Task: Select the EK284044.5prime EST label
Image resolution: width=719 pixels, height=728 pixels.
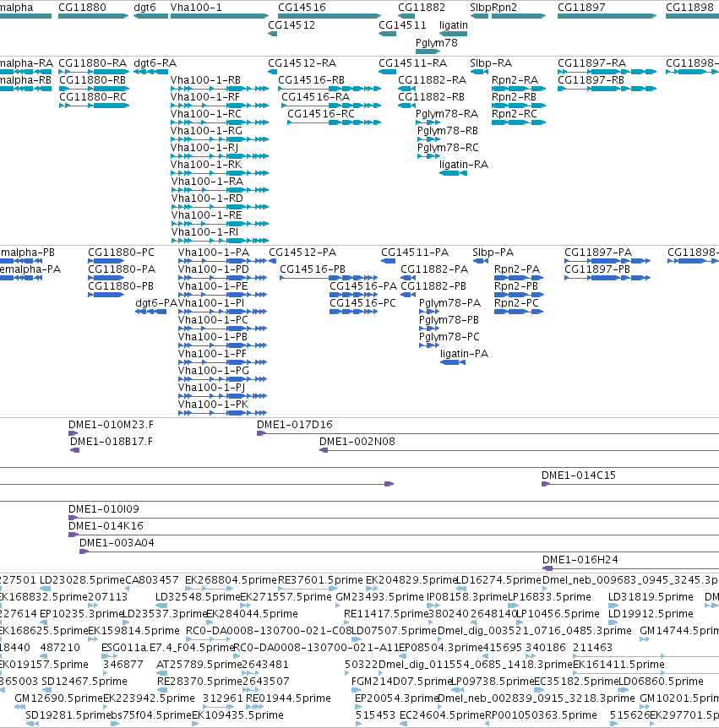Action: 253,614
